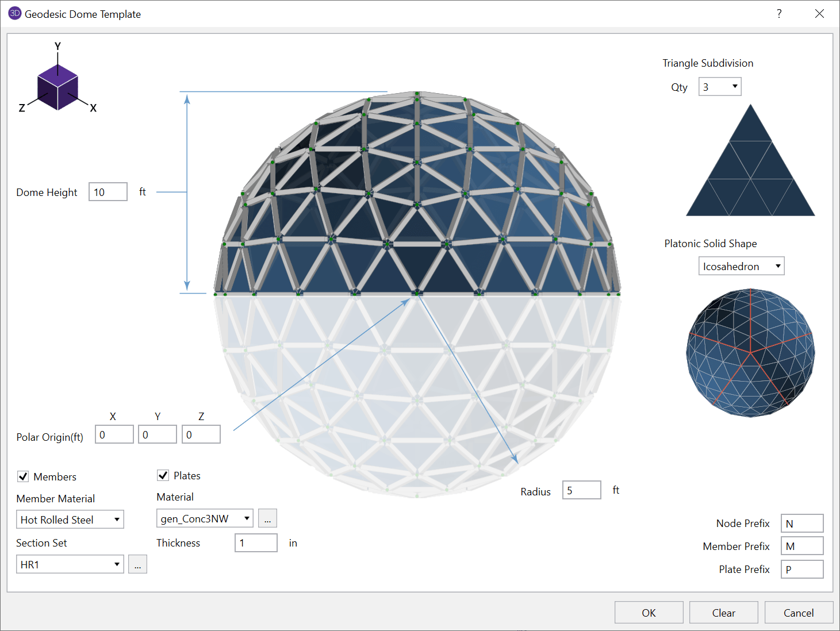Click the Dome Height input field

point(108,191)
